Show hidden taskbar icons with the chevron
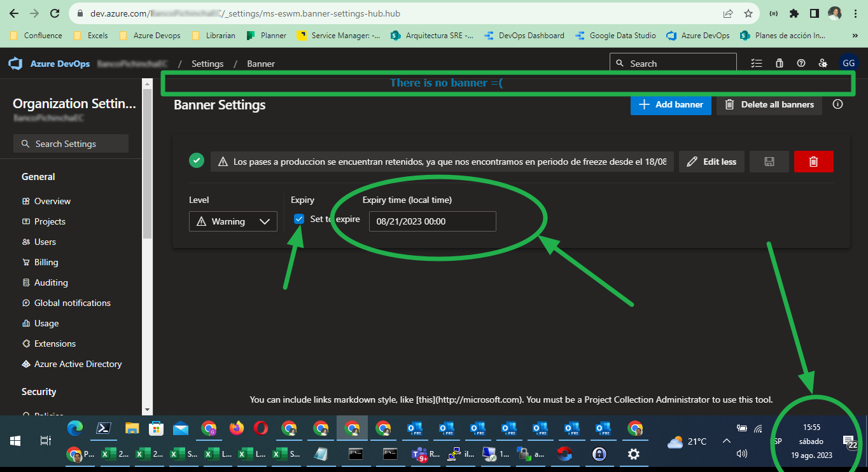The height and width of the screenshot is (472, 868). coord(726,440)
